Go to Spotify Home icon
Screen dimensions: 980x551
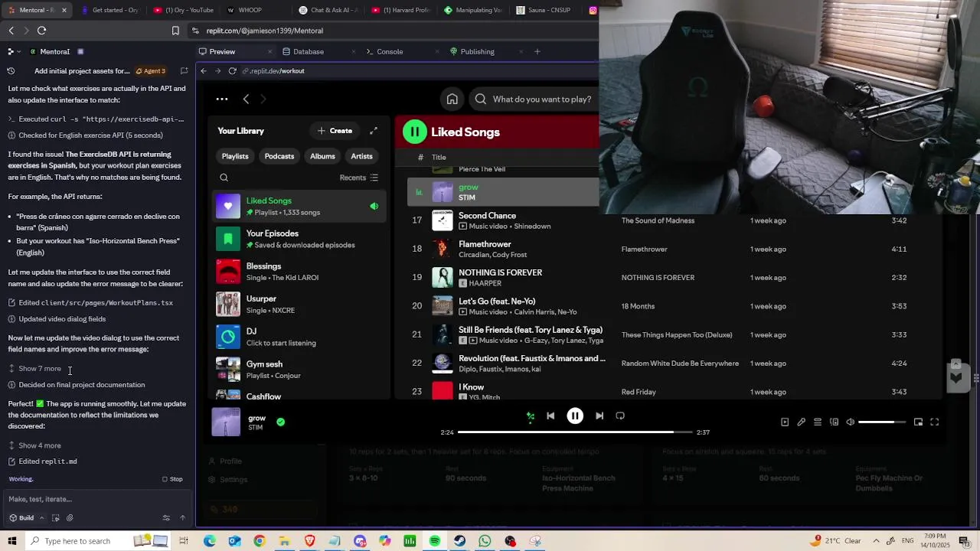[452, 99]
